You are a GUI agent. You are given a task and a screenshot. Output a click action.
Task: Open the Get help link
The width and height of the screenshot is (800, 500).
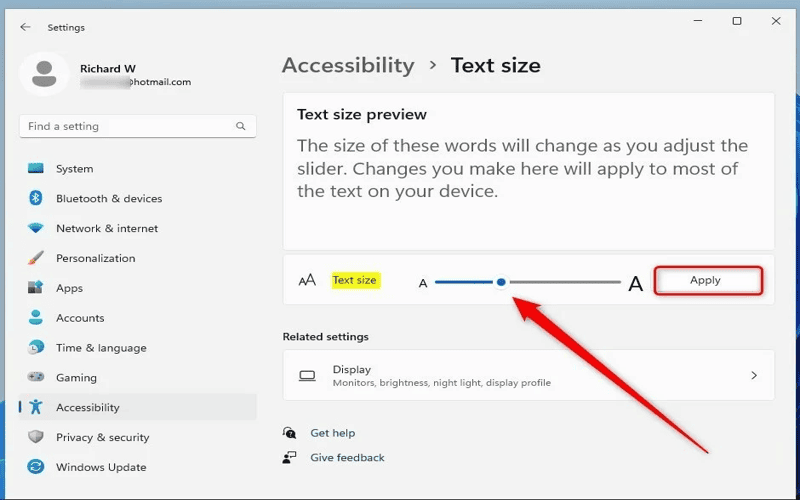[x=333, y=433]
